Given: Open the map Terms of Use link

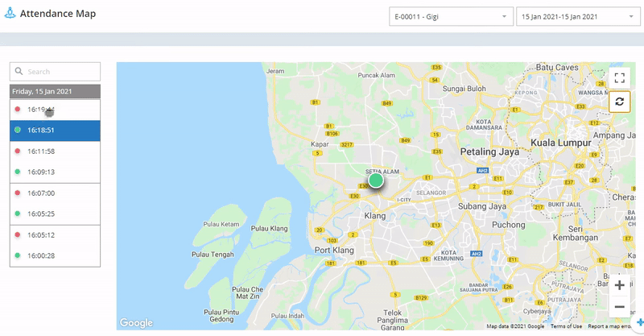Looking at the screenshot, I should (566, 326).
